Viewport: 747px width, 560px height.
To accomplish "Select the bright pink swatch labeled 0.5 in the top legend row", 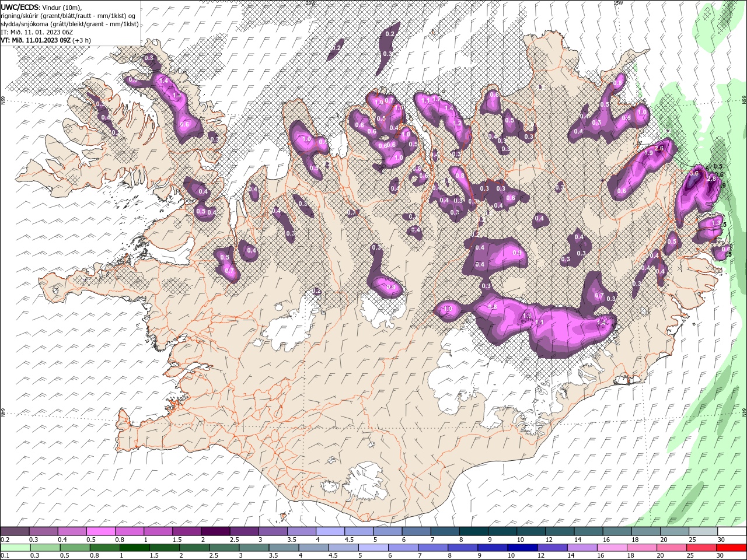I will (101, 531).
